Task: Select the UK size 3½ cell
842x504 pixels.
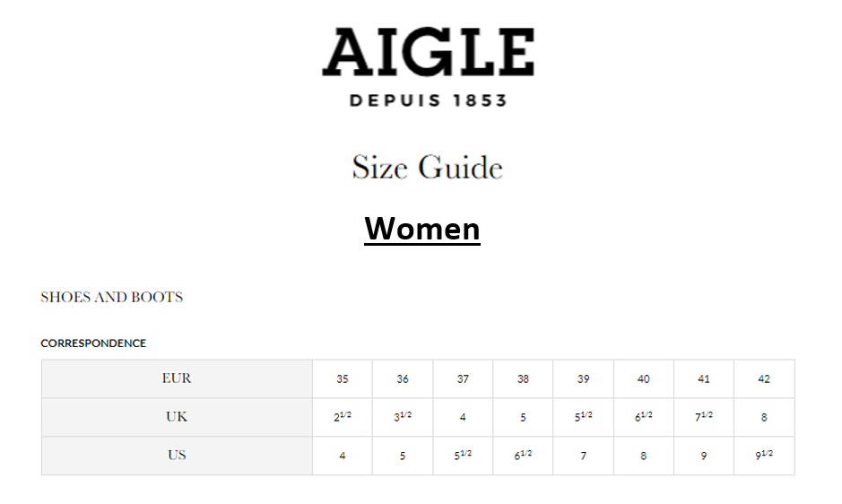Action: pyautogui.click(x=403, y=417)
